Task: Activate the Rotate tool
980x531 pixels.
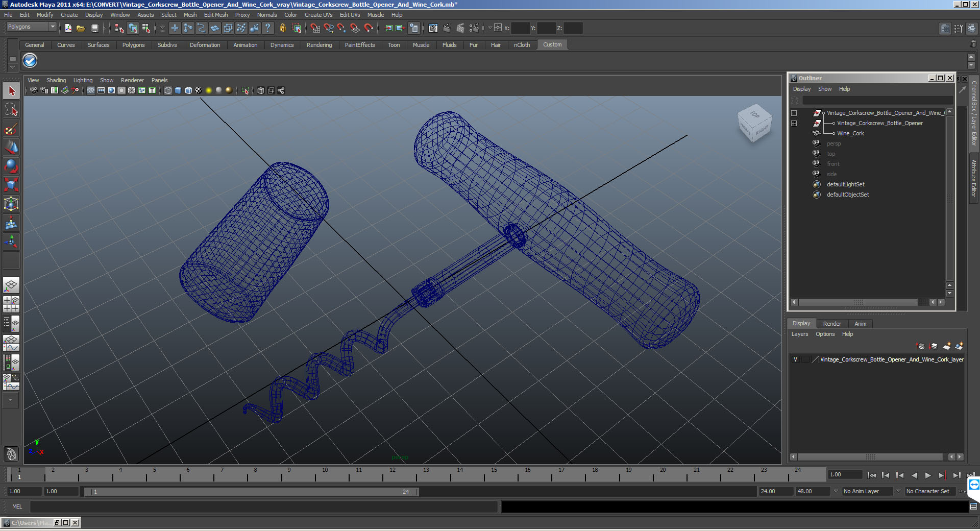Action: 11,166
